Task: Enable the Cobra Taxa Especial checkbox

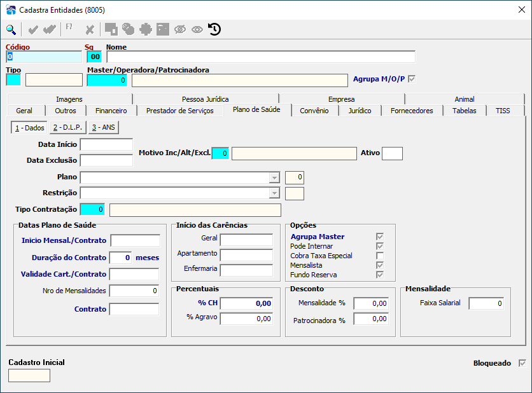Action: [380, 256]
